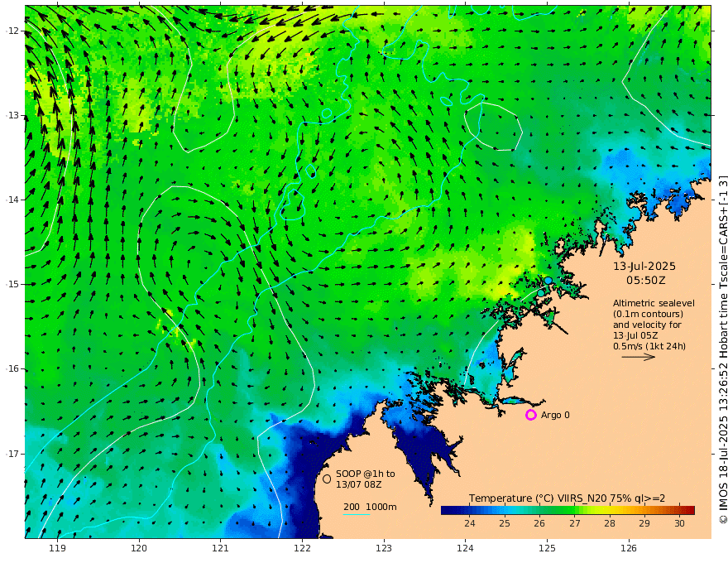Click the 'Argo 0' label text
The image size is (728, 563).
click(555, 415)
